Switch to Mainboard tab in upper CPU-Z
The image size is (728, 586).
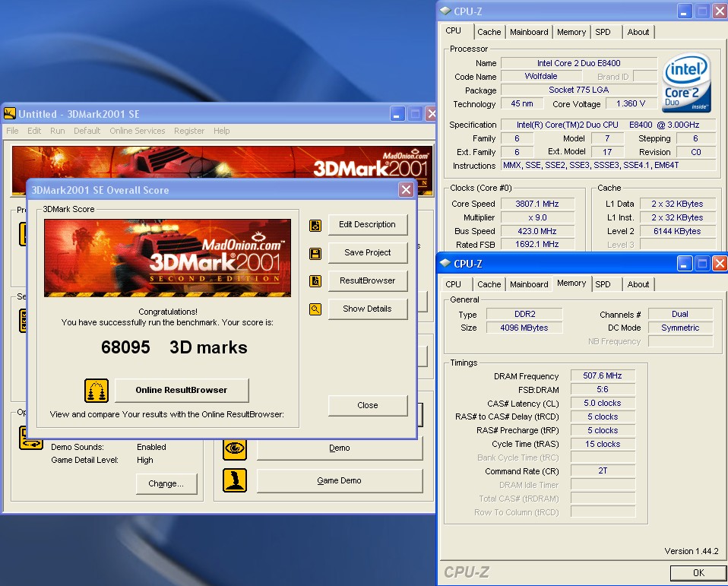click(529, 32)
